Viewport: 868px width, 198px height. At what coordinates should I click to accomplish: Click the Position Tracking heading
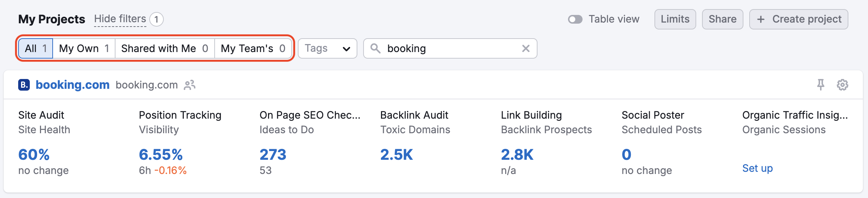point(180,115)
